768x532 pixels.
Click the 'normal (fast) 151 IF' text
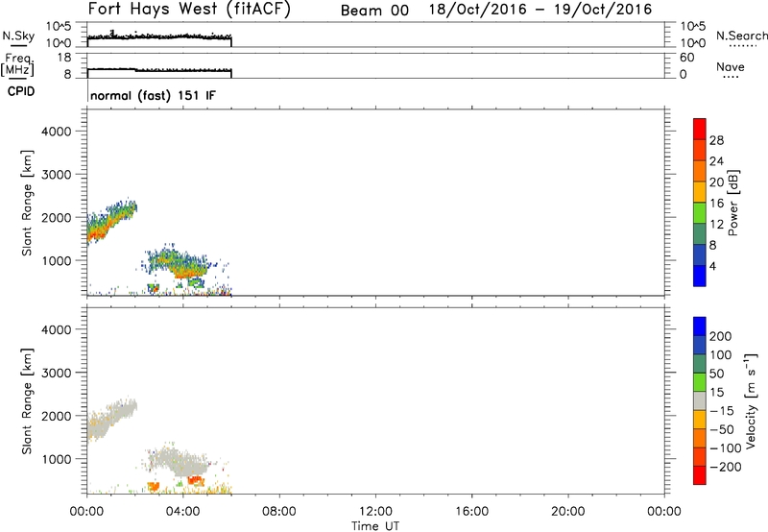pos(153,95)
